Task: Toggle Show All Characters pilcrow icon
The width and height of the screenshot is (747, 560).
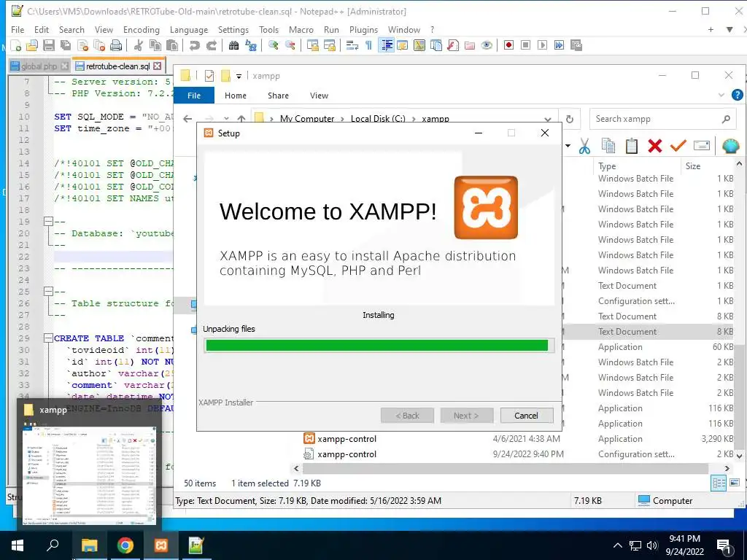Action: point(368,46)
